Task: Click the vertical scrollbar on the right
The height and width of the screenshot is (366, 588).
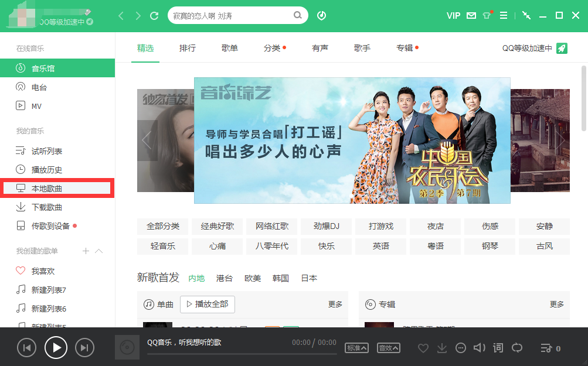Action: click(x=584, y=98)
